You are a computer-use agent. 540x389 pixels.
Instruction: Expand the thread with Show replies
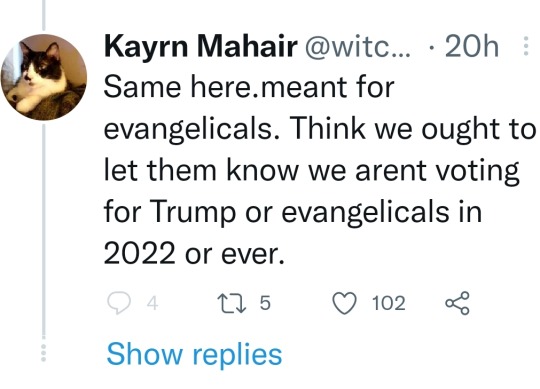pyautogui.click(x=194, y=355)
